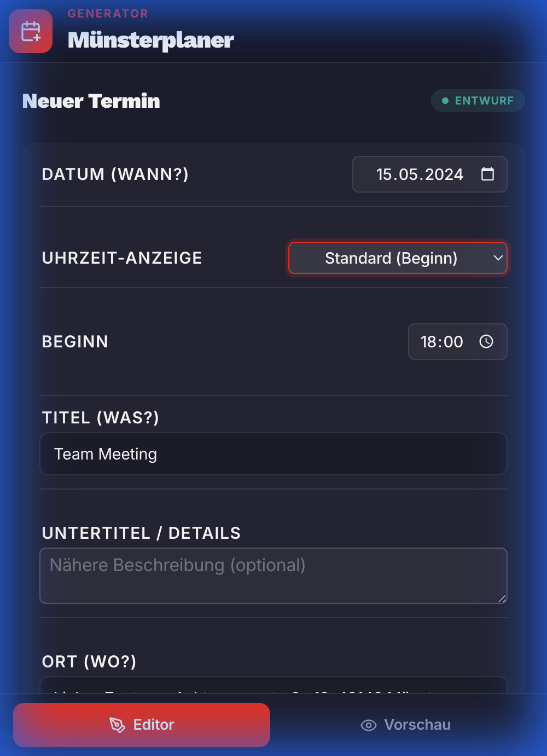Viewport: 547px width, 756px height.
Task: Click the clock icon in Beginn field
Action: (x=486, y=341)
